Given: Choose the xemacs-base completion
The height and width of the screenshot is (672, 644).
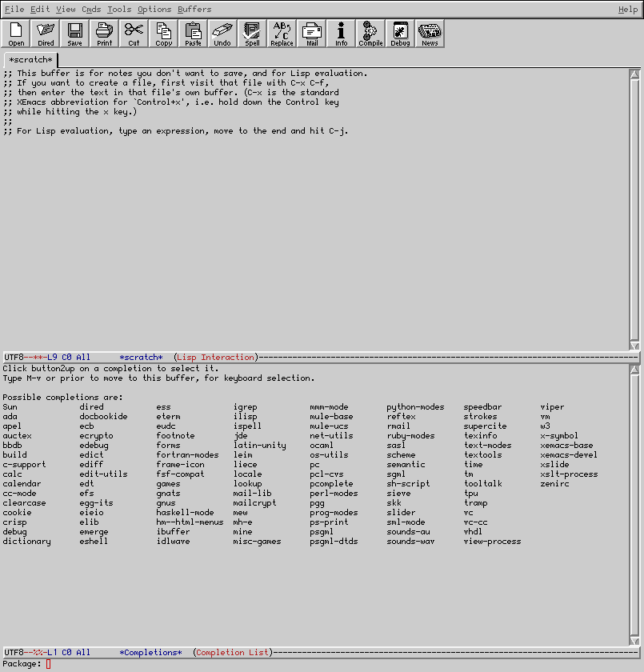Looking at the screenshot, I should click(x=566, y=446).
